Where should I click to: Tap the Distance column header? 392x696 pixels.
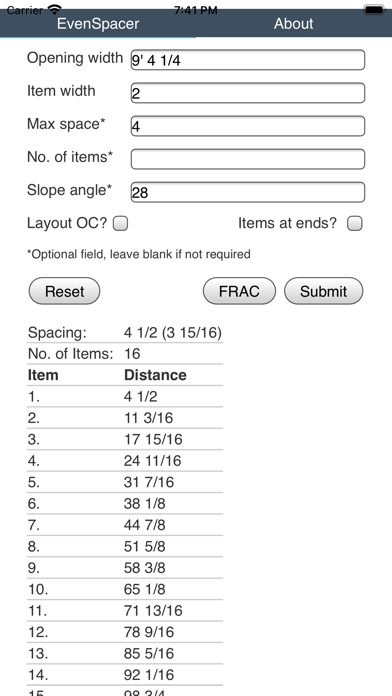155,375
